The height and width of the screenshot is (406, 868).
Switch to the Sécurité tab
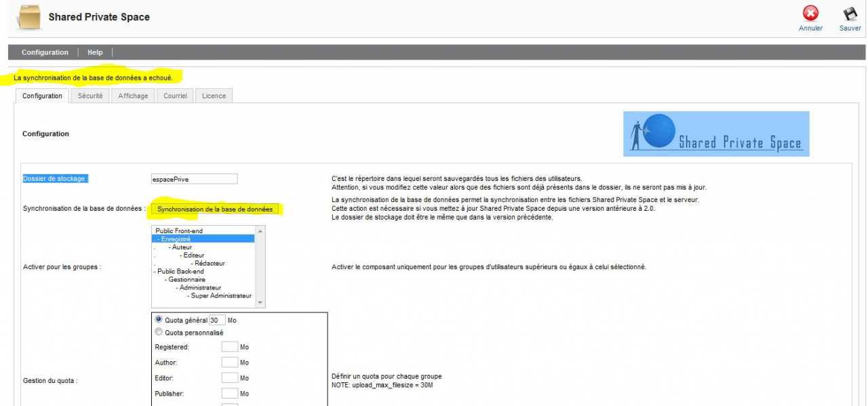tap(90, 96)
